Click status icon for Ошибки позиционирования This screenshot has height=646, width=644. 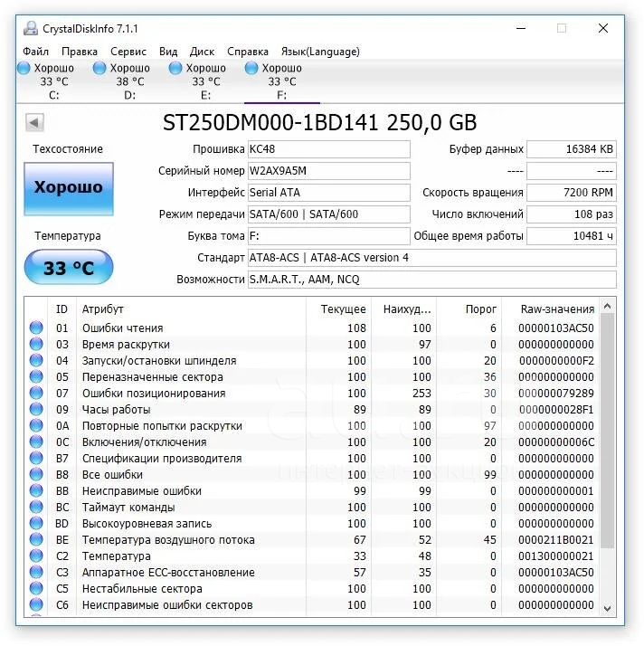[36, 393]
